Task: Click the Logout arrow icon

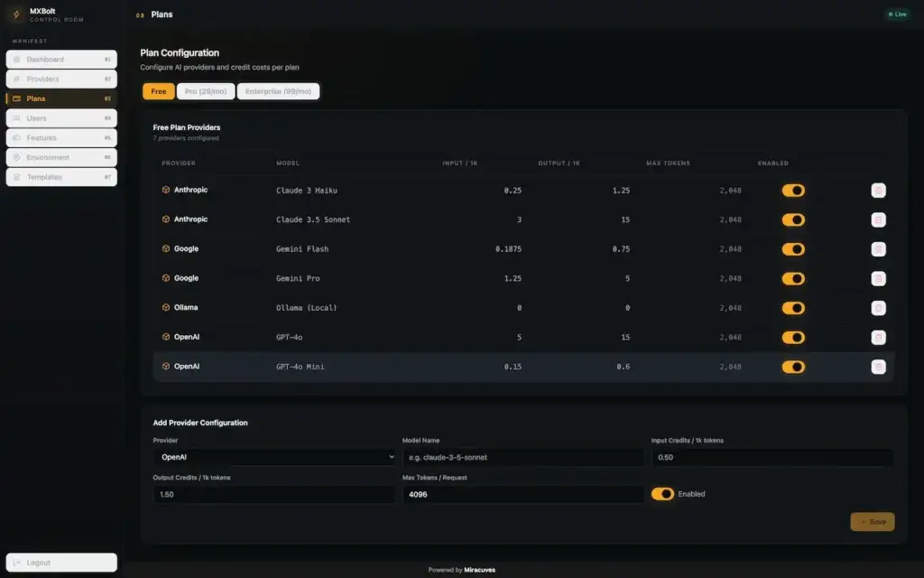Action: click(16, 563)
